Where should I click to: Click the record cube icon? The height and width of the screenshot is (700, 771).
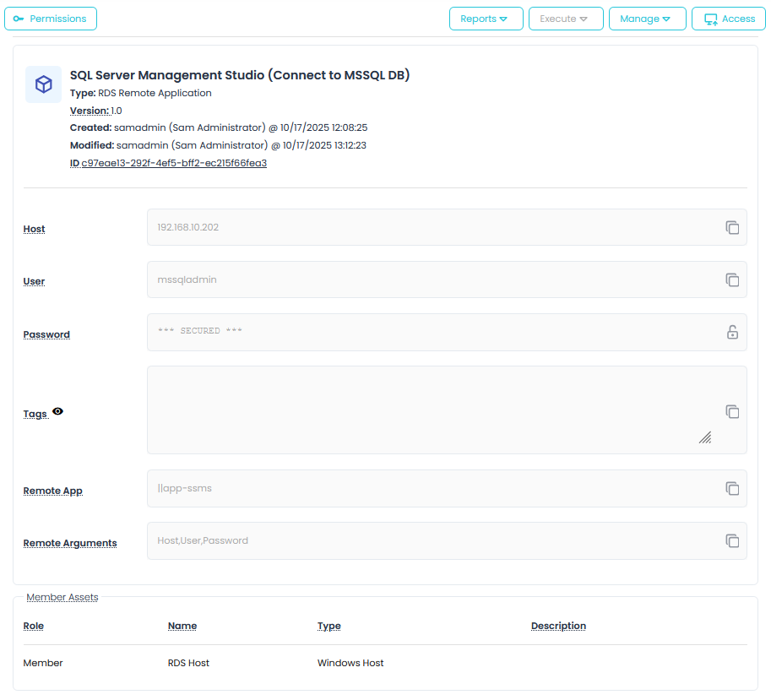click(x=43, y=84)
